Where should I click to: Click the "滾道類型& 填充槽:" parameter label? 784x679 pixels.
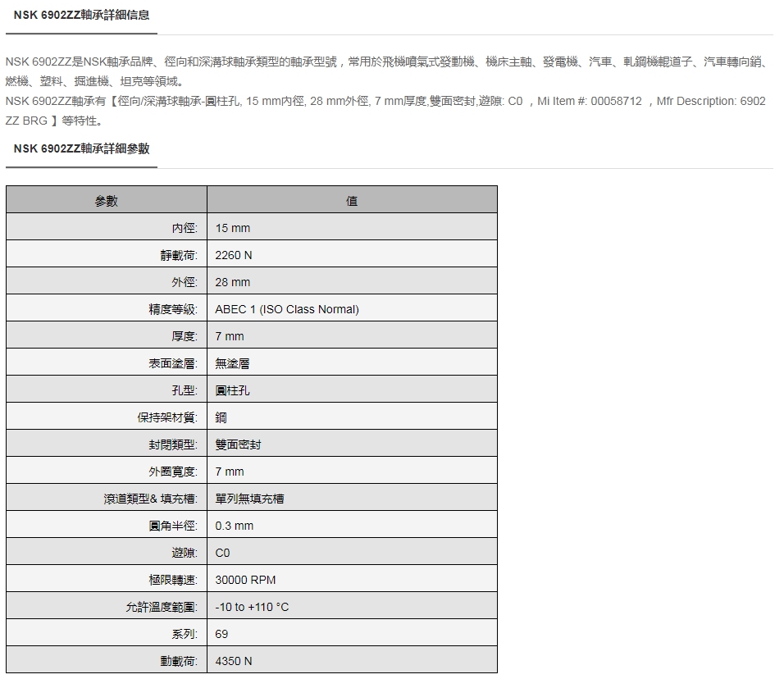[151, 498]
